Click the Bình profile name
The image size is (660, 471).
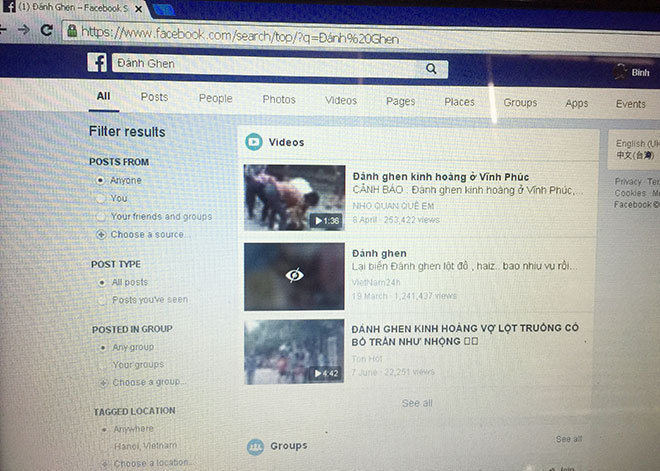(x=641, y=73)
